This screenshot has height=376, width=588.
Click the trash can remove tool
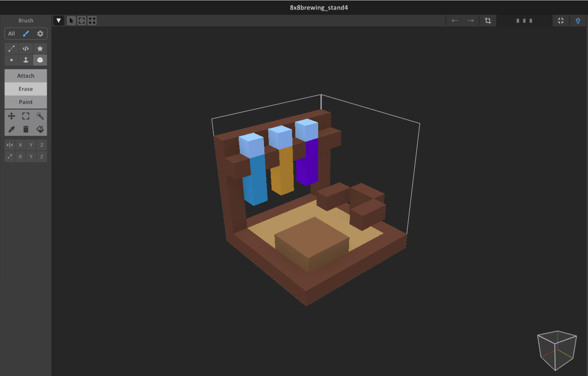click(26, 129)
